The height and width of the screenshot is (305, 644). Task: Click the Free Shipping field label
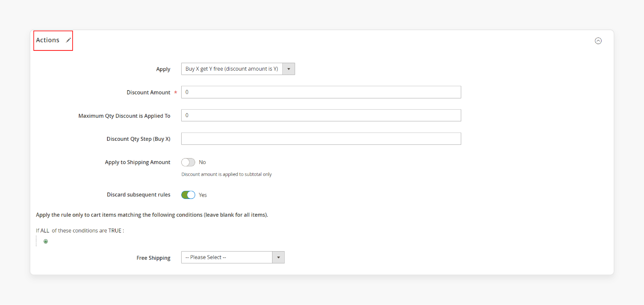pos(153,258)
